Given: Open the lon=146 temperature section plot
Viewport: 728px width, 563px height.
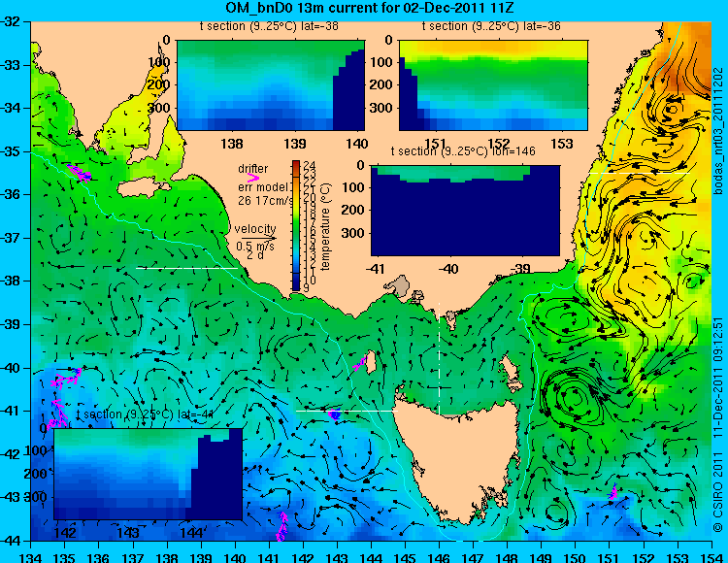Looking at the screenshot, I should tap(465, 211).
